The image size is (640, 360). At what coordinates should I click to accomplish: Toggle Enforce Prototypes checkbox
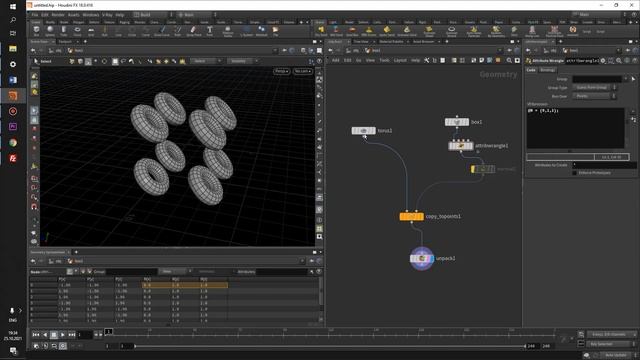[x=574, y=173]
